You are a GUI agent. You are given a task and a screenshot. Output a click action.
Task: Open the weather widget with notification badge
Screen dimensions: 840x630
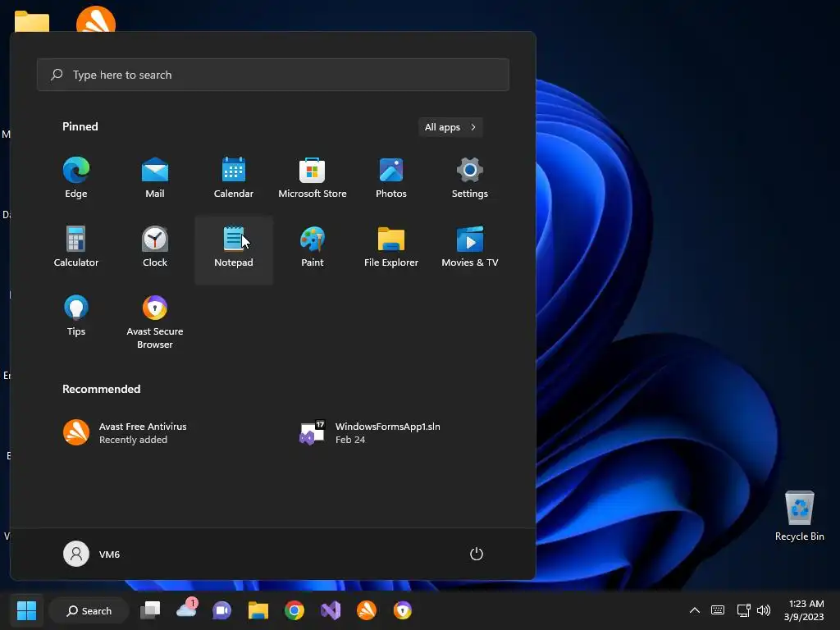(x=186, y=609)
